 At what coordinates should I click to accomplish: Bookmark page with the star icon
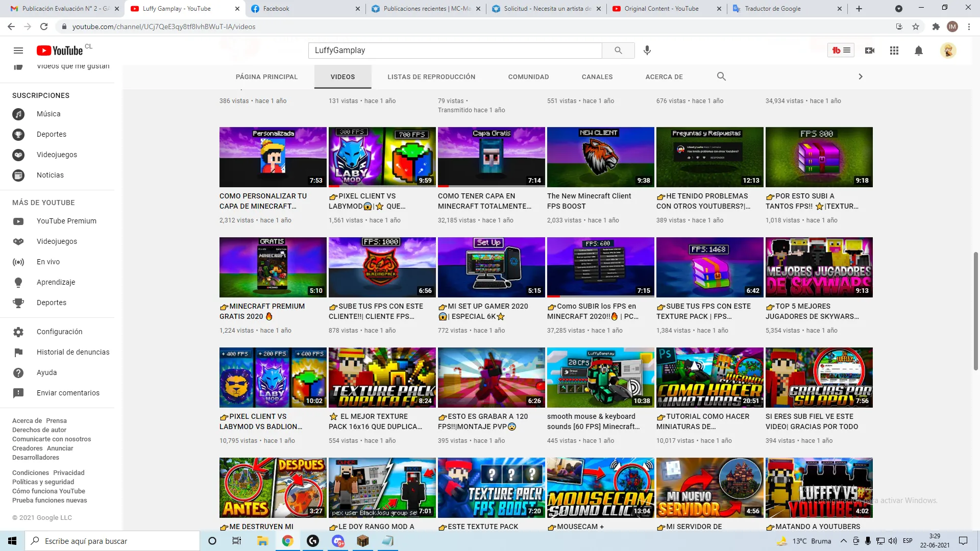(916, 27)
